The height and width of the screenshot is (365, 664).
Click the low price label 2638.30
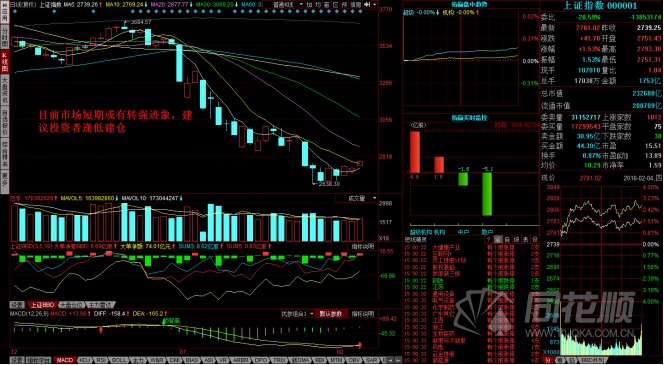[x=328, y=184]
